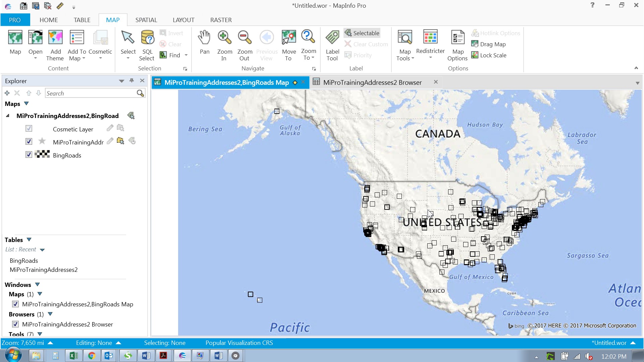Open the MiProTrainingAddresses2 Browser tab

click(x=372, y=82)
